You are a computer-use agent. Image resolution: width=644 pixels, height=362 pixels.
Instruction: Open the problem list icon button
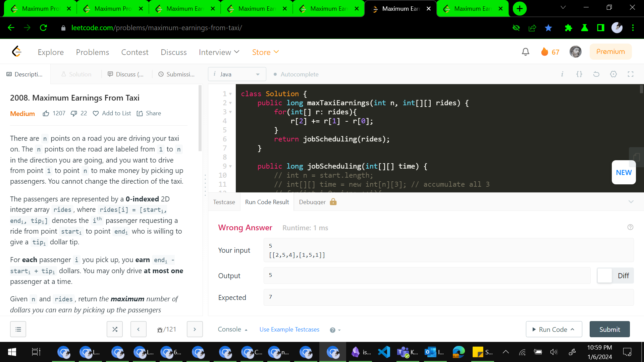tap(18, 329)
